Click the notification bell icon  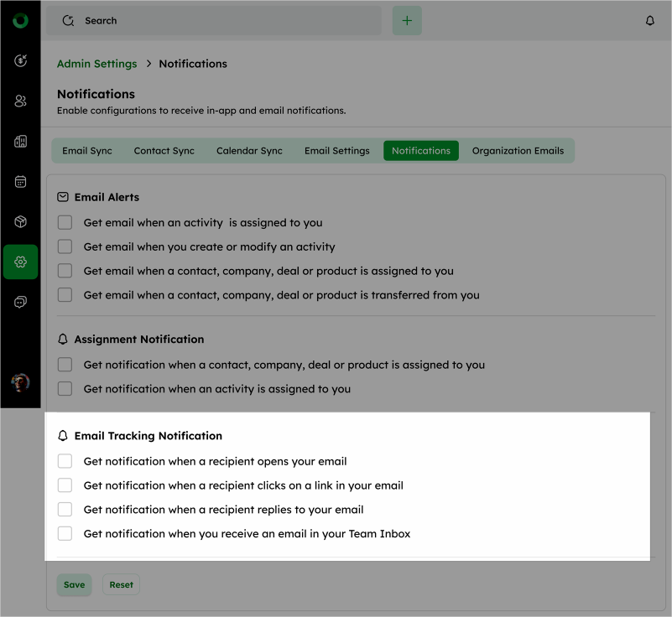[649, 21]
